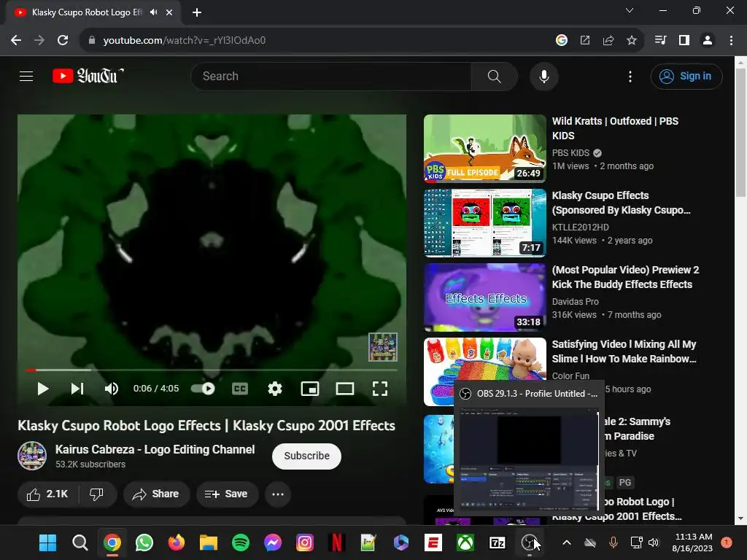This screenshot has height=560, width=747.
Task: Open page in app icon in omnibox
Action: click(x=584, y=40)
